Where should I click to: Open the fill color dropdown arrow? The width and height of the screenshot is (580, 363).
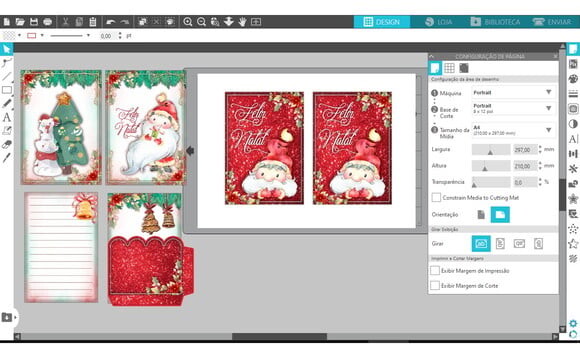click(19, 36)
